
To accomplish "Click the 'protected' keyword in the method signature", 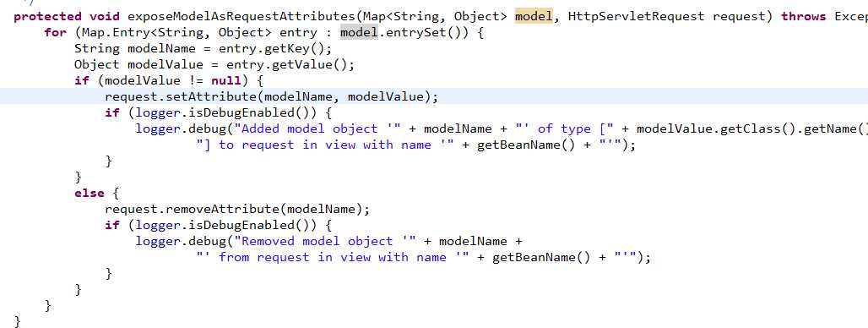I will point(47,17).
